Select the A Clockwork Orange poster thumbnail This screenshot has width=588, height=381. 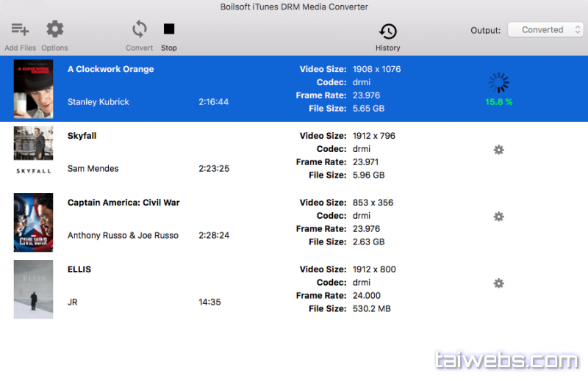[33, 89]
